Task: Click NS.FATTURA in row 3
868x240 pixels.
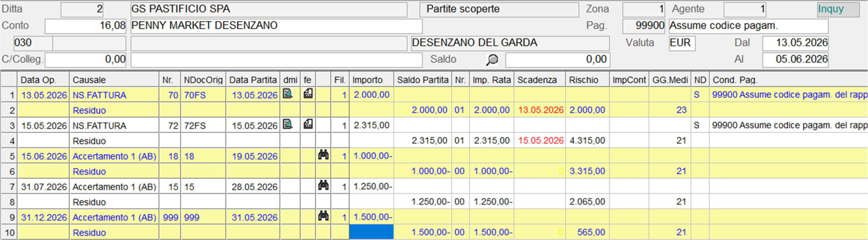Action: coord(99,125)
